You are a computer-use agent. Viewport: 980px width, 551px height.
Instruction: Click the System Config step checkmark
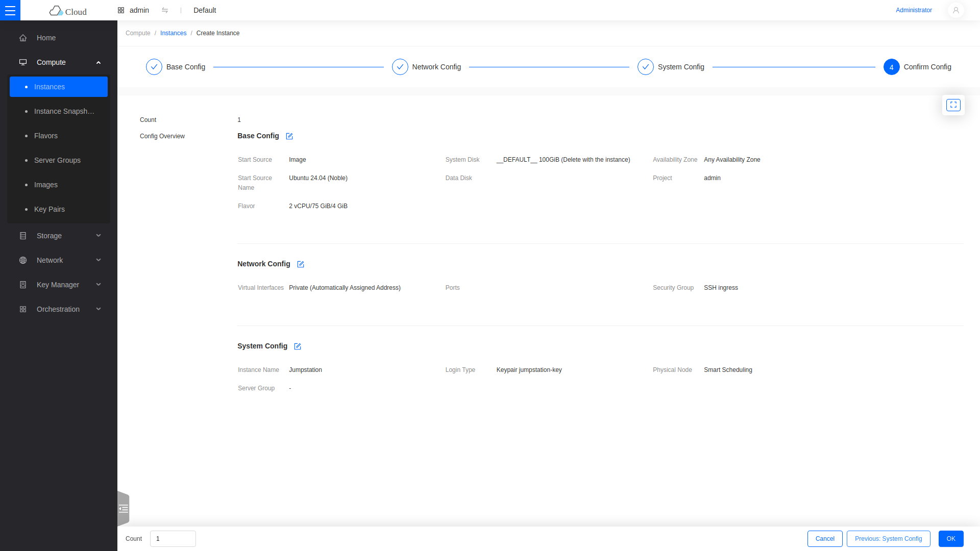[x=646, y=67]
